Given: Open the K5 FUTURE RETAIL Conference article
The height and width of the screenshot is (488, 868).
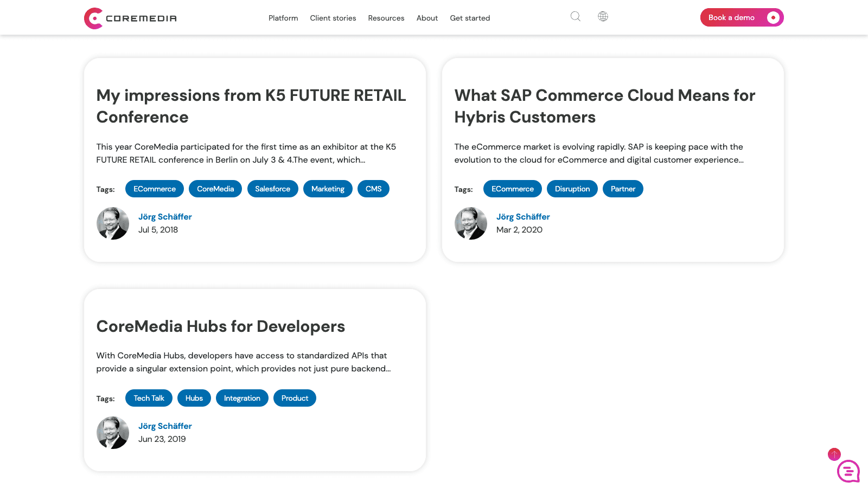Looking at the screenshot, I should tap(251, 106).
